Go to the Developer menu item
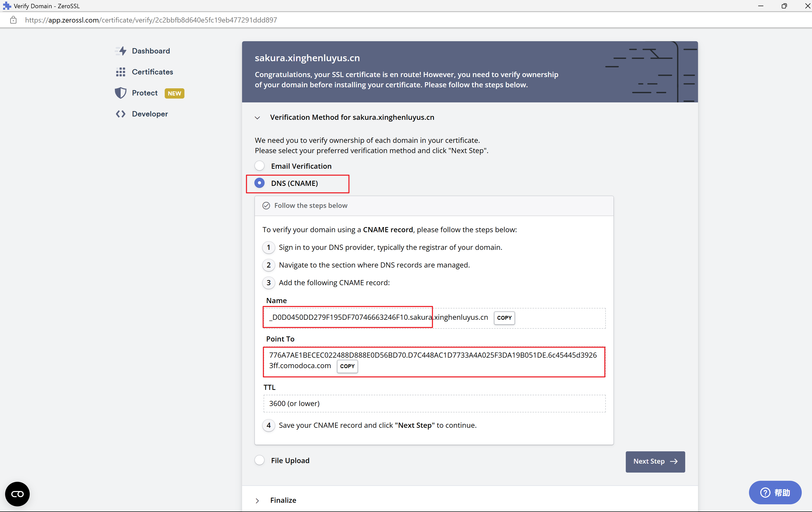This screenshot has height=512, width=812. click(150, 114)
